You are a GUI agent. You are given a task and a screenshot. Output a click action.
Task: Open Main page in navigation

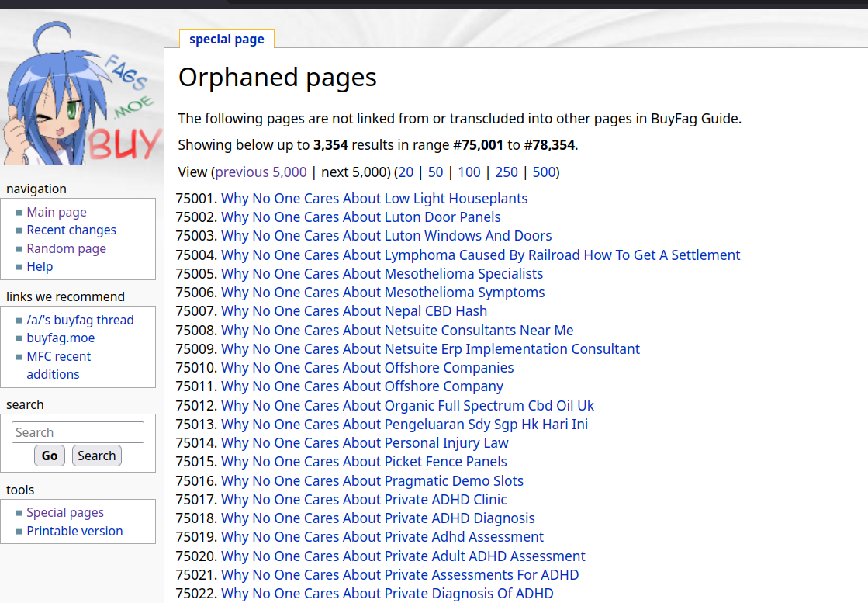tap(57, 212)
